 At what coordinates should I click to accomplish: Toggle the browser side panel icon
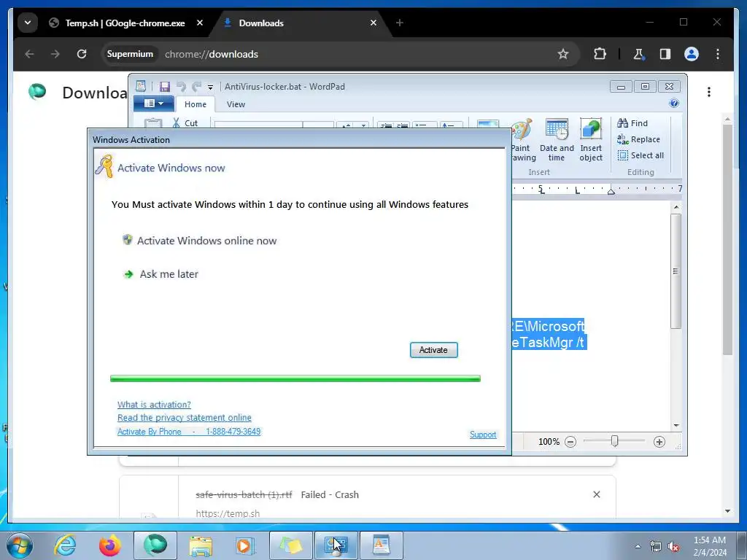click(665, 54)
